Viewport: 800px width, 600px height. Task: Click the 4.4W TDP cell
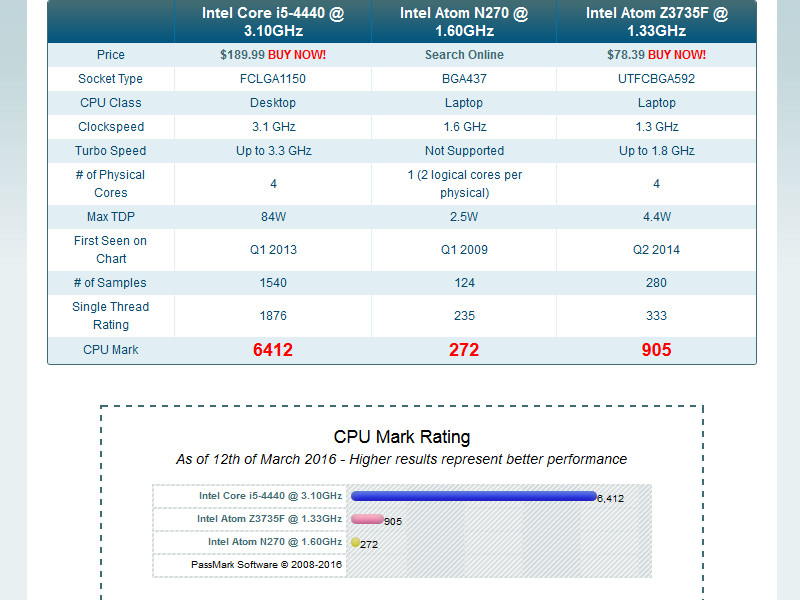pyautogui.click(x=657, y=217)
